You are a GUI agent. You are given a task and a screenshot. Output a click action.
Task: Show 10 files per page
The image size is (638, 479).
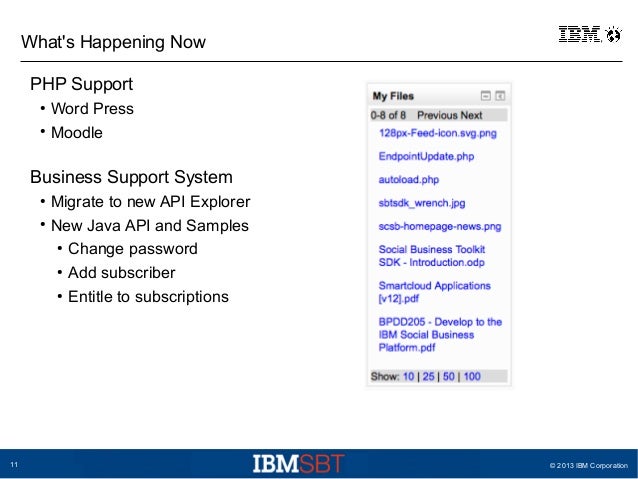pos(409,376)
